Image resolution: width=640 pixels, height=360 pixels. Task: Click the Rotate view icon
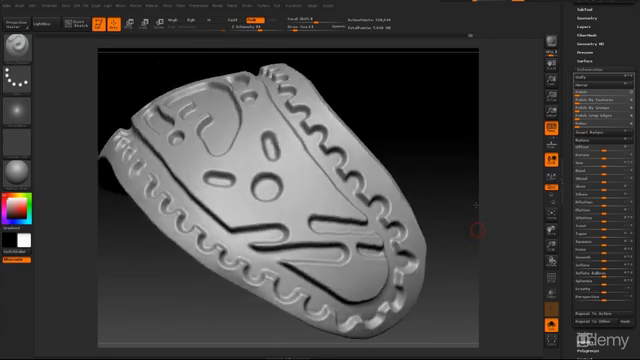tap(551, 261)
